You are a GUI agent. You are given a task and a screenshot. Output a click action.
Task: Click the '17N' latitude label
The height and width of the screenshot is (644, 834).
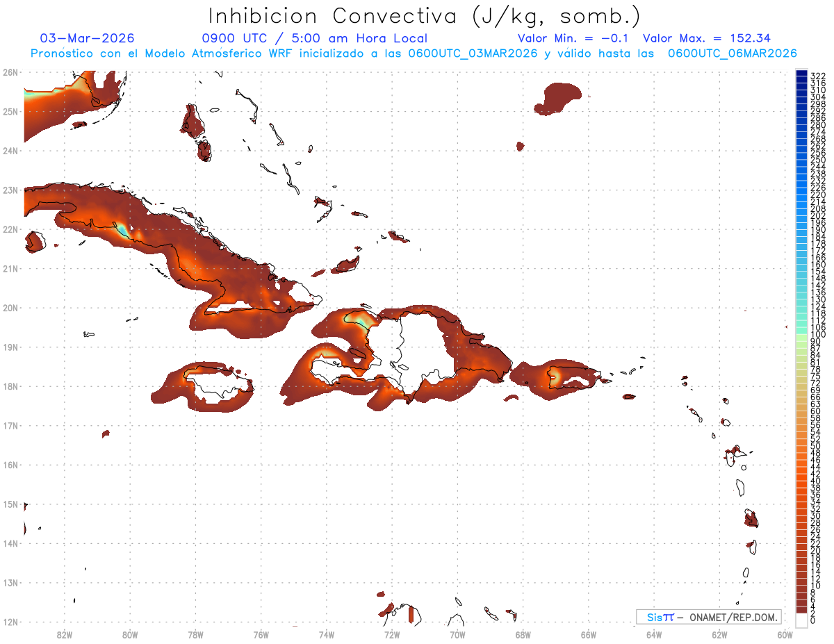pos(10,425)
